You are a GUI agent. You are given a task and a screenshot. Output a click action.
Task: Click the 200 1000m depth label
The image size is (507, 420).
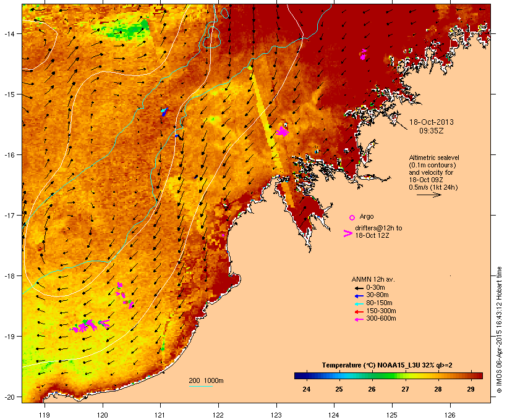(206, 380)
